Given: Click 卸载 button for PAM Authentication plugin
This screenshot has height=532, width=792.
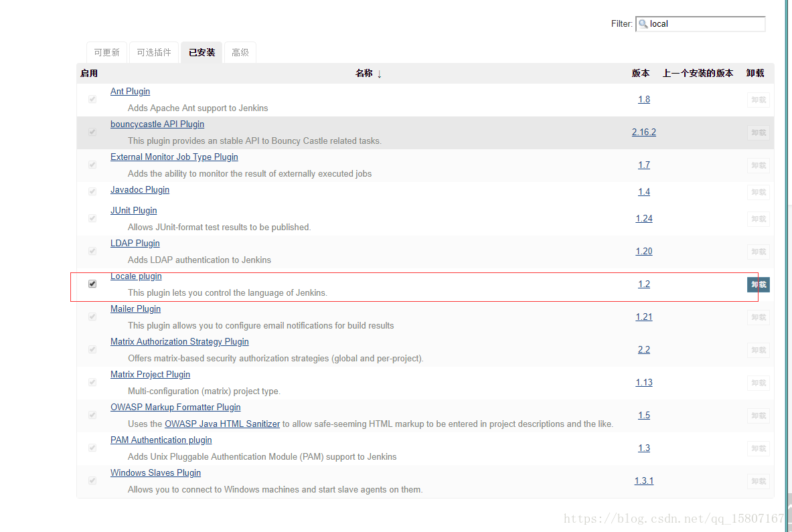Looking at the screenshot, I should 758,449.
